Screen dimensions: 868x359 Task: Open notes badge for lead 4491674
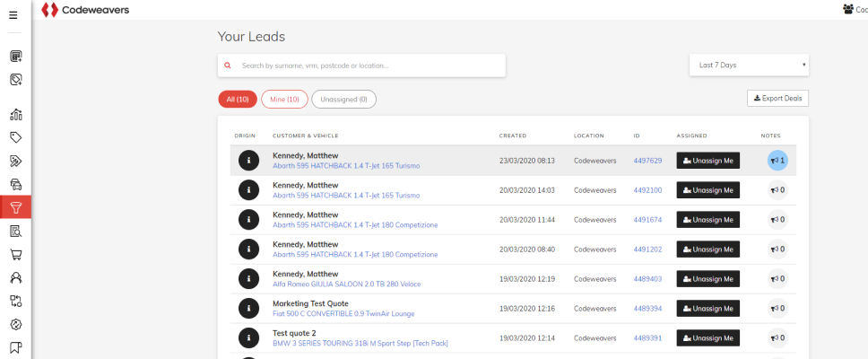click(777, 219)
